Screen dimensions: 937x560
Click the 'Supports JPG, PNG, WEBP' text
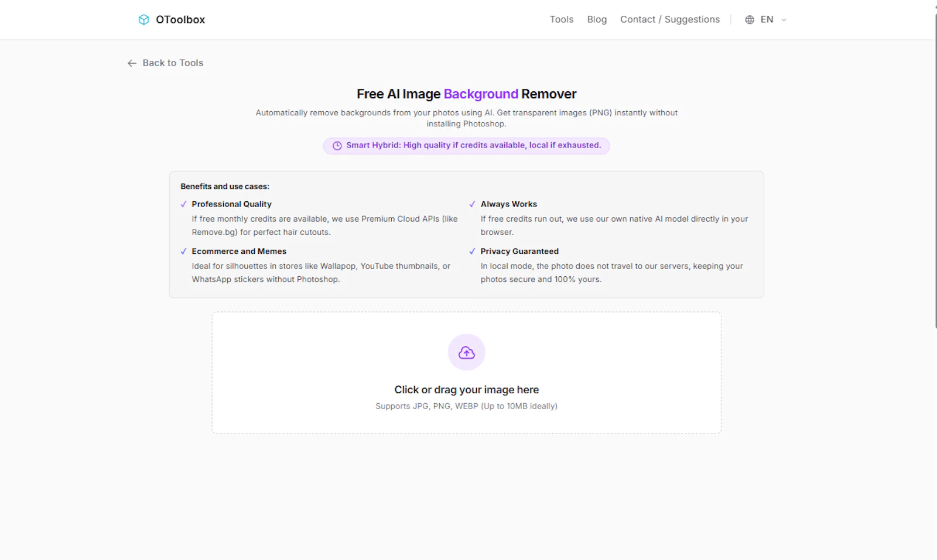(x=466, y=406)
